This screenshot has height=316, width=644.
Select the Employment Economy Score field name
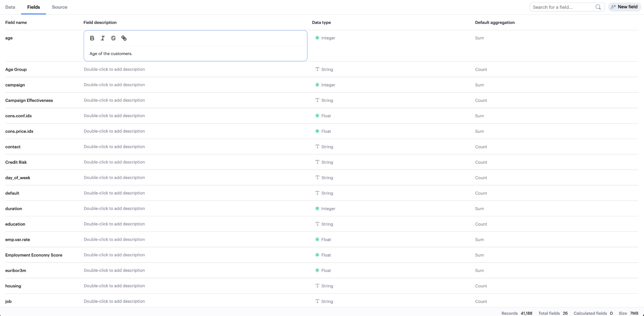tap(34, 255)
